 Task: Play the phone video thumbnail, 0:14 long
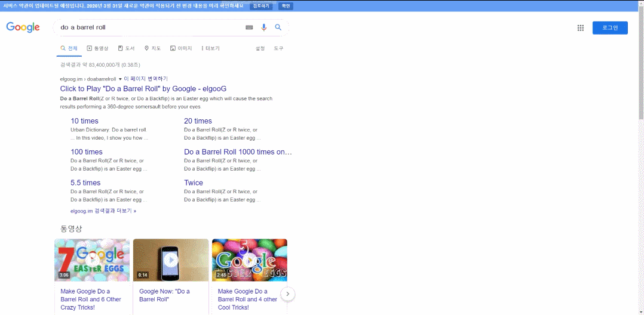coord(171,260)
